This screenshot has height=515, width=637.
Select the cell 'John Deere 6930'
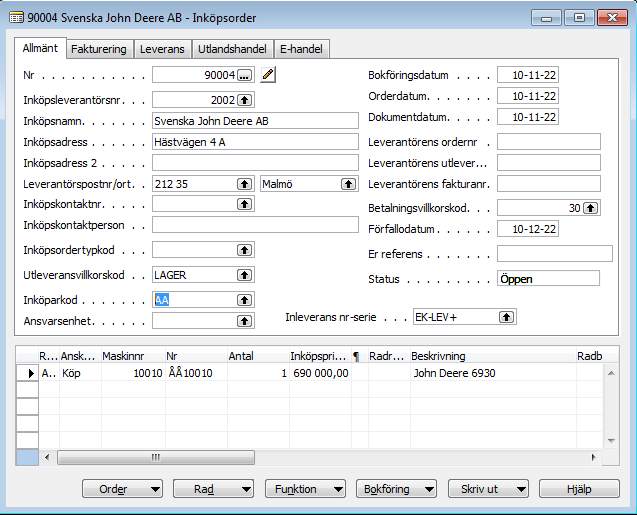[493, 373]
